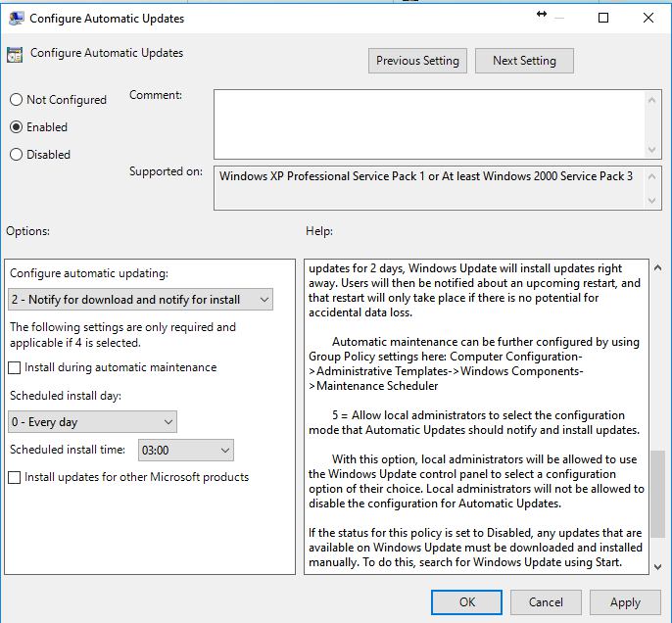
Task: Click the 'Help:' label
Action: pyautogui.click(x=319, y=231)
